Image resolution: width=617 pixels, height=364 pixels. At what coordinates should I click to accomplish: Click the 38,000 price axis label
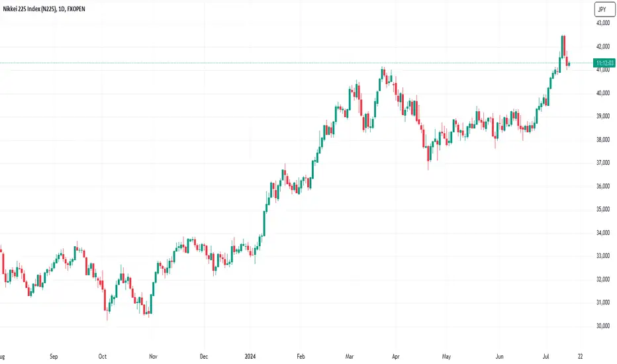point(603,139)
